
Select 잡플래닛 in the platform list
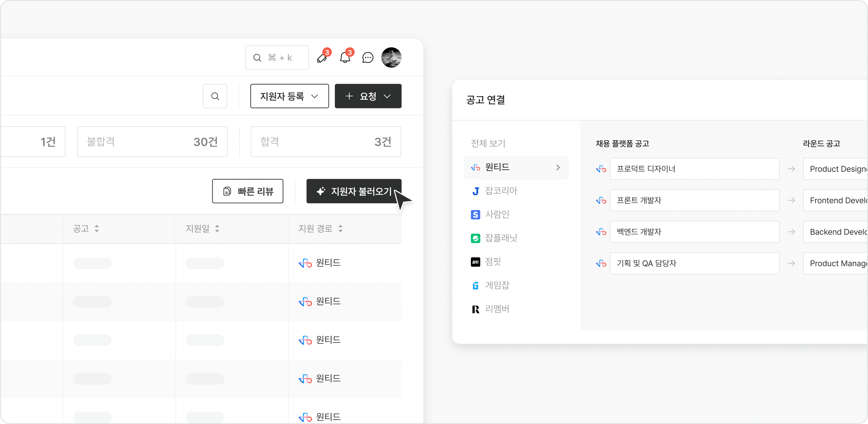coord(494,238)
